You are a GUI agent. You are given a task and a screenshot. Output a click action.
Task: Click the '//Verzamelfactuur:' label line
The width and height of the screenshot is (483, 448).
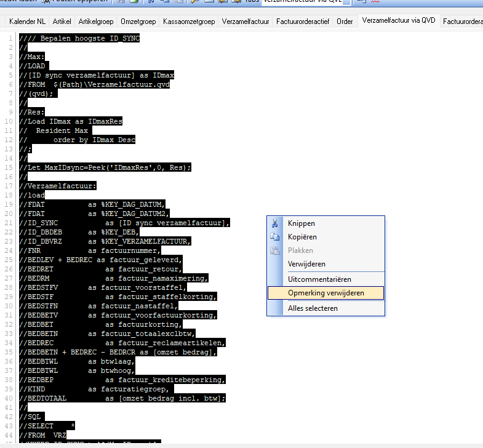tap(58, 186)
